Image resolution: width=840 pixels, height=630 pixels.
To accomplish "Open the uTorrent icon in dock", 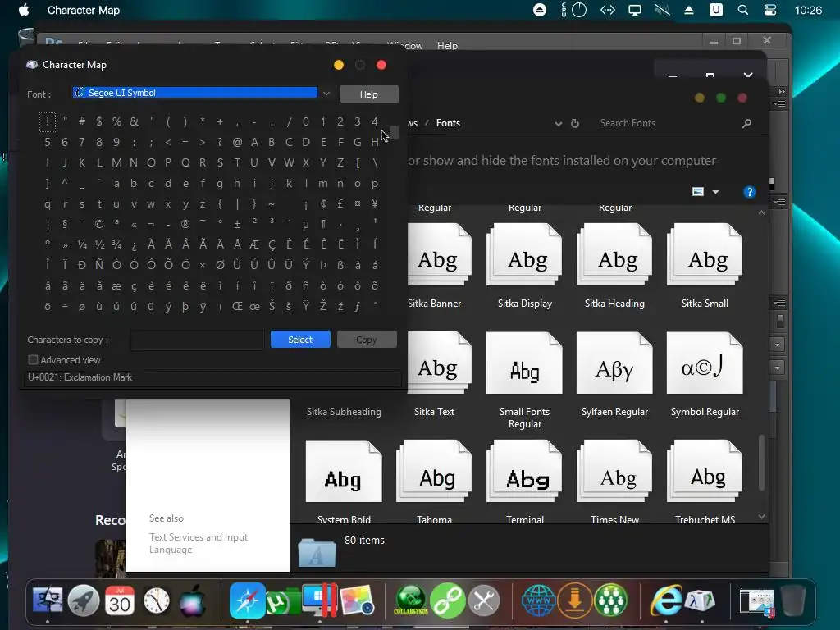I will [283, 602].
